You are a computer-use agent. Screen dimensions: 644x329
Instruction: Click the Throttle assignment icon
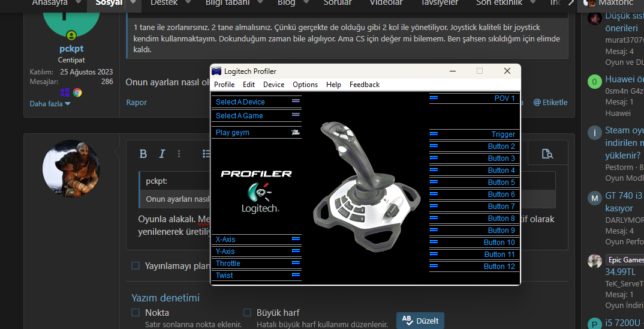[296, 262]
